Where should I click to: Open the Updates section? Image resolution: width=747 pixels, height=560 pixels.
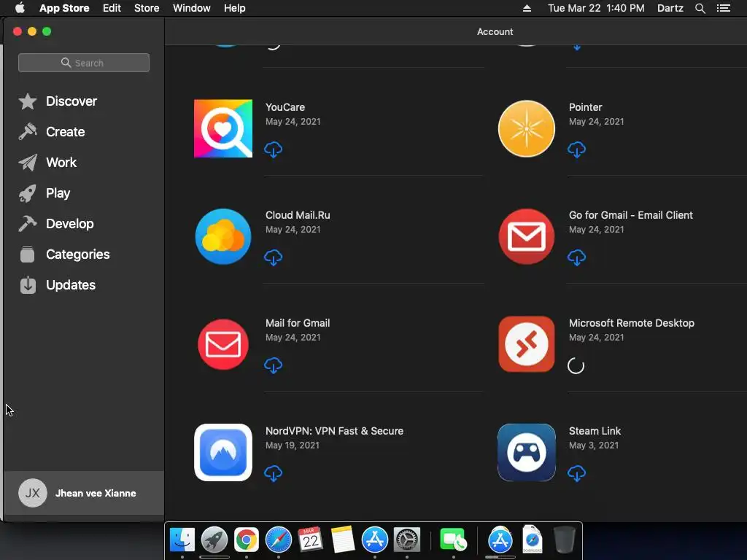tap(57, 285)
